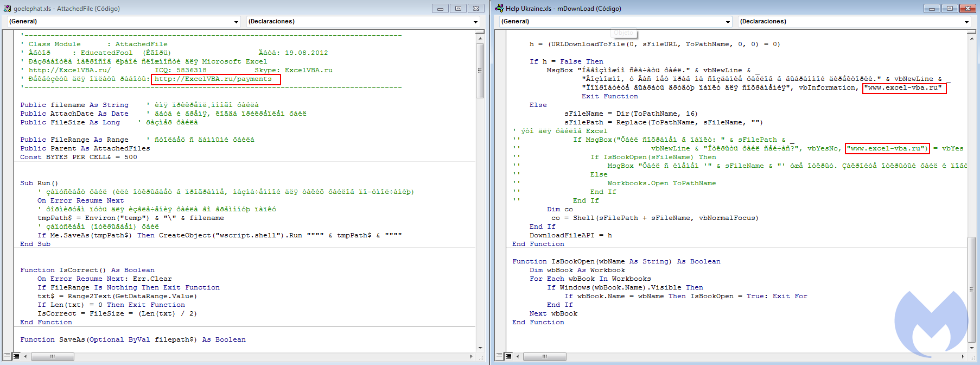Image resolution: width=980 pixels, height=365 pixels.
Task: Click down arrow of goelephat vertical scrollbar
Action: tap(480, 348)
